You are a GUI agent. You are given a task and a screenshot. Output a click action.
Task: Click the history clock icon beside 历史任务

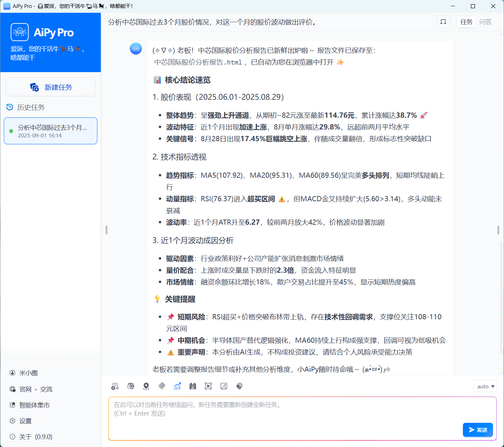coord(10,107)
